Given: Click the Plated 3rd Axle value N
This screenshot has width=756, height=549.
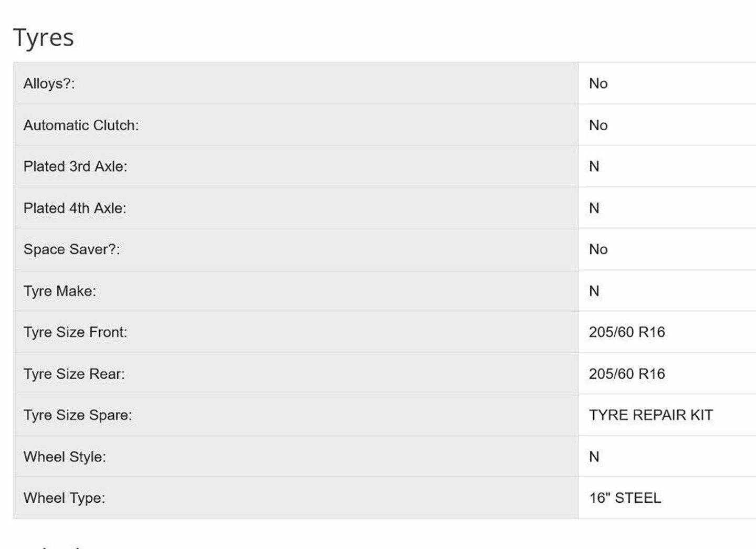Looking at the screenshot, I should click(x=594, y=166).
